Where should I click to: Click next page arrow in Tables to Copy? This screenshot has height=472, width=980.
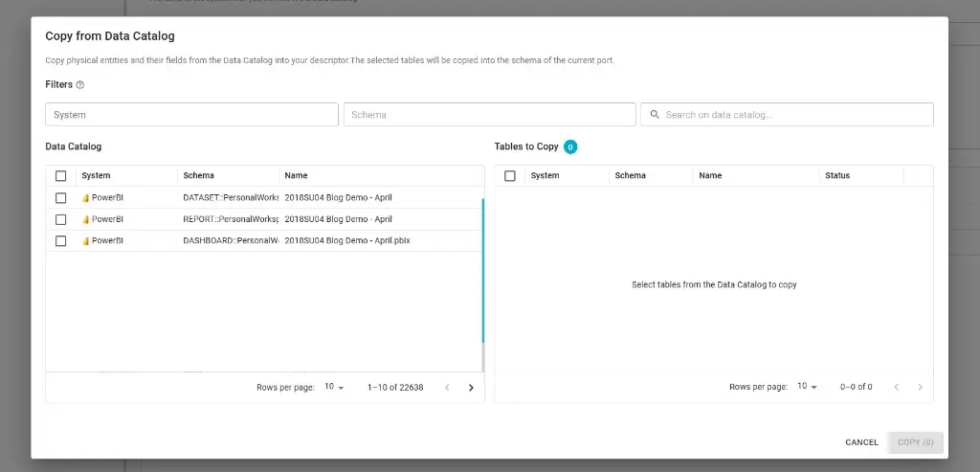(x=920, y=387)
